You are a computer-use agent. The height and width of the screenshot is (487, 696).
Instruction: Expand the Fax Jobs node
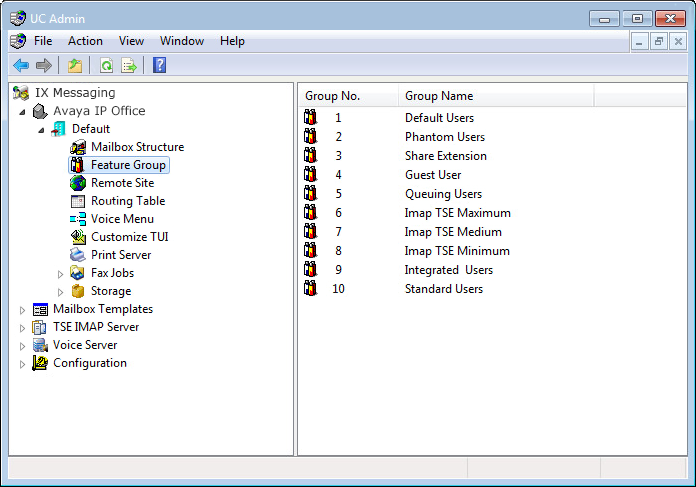tap(60, 274)
